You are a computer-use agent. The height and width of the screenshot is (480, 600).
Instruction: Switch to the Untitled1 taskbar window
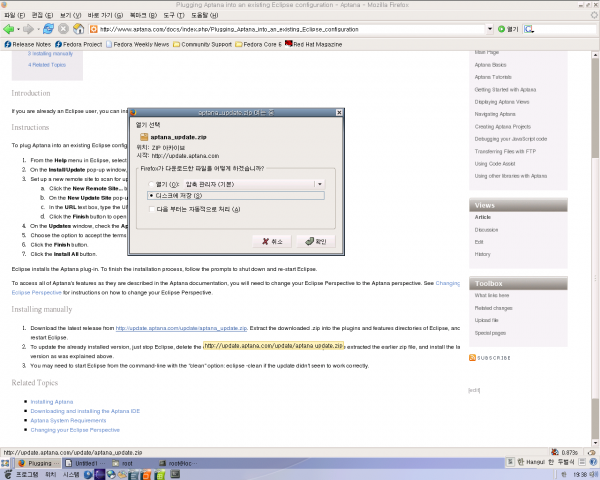point(86,463)
